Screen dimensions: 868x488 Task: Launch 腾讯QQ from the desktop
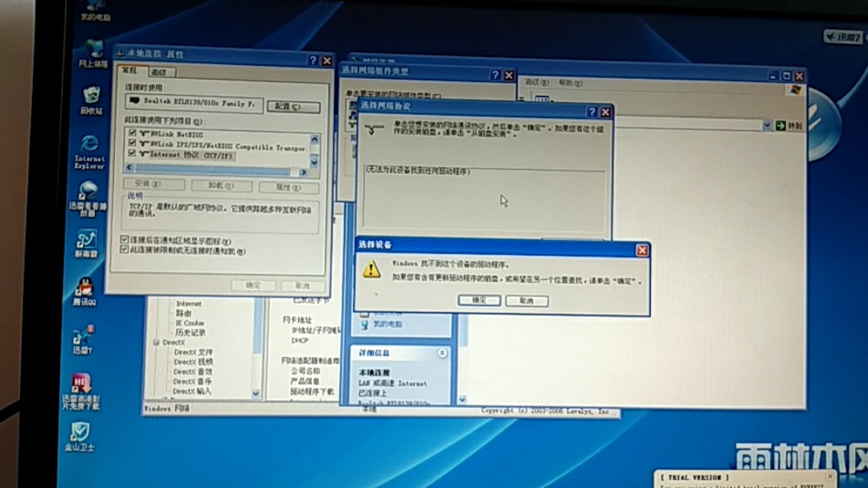click(84, 291)
